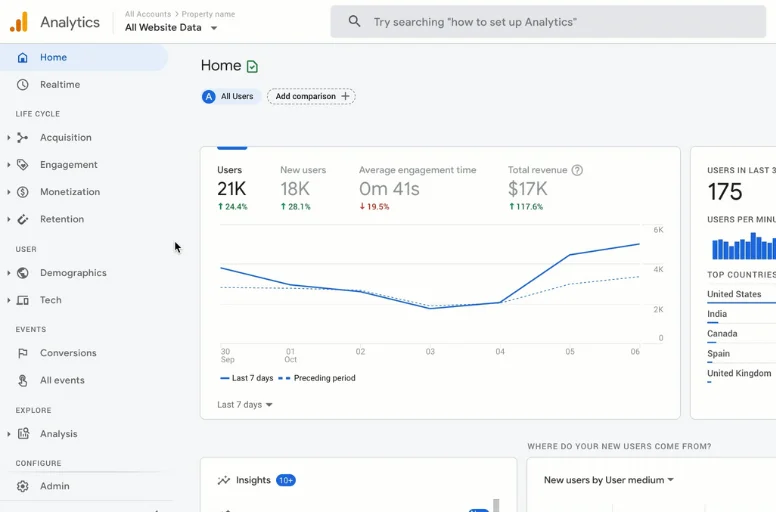
Task: Click the verified checkmark icon beside Home
Action: (x=252, y=66)
